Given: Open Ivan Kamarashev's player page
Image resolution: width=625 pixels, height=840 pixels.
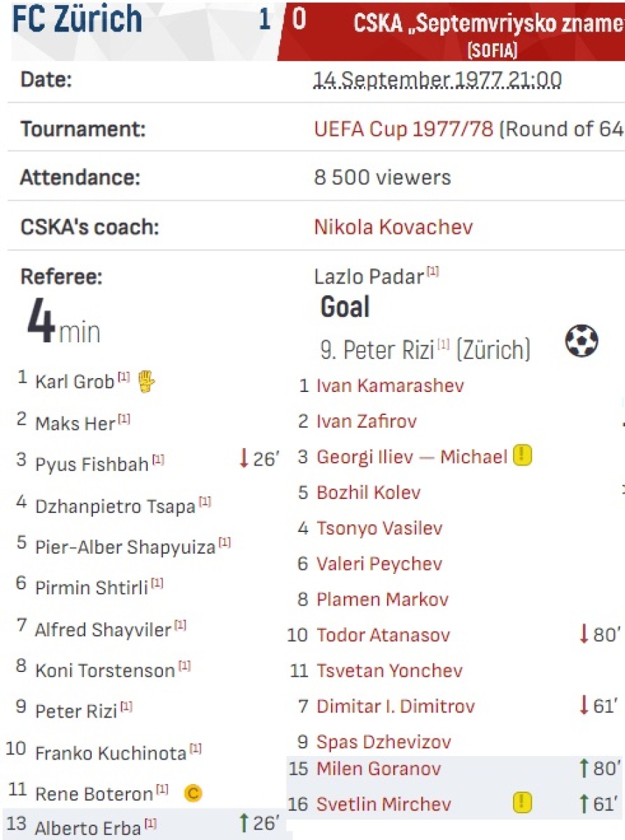Looking at the screenshot, I should 390,385.
